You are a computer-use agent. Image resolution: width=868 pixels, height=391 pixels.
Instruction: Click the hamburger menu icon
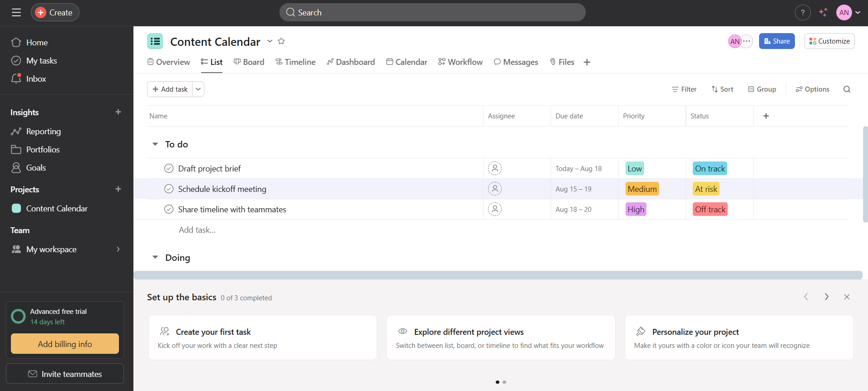(x=16, y=13)
